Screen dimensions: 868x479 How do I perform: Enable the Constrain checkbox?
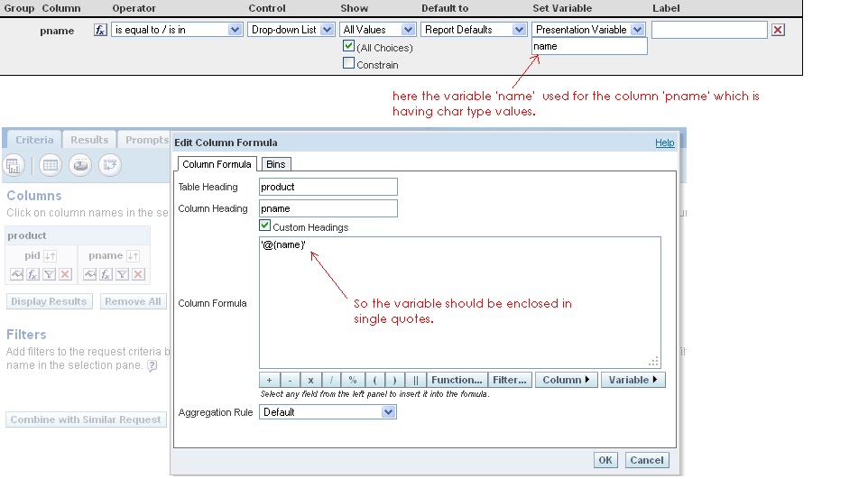pos(349,64)
